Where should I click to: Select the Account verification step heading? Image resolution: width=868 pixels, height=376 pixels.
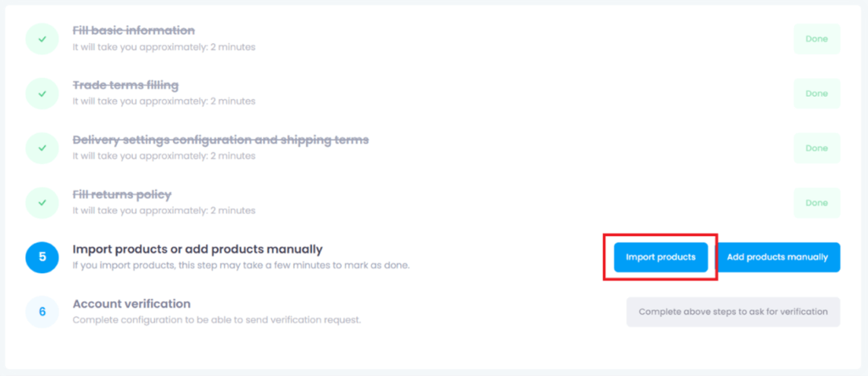coord(131,304)
